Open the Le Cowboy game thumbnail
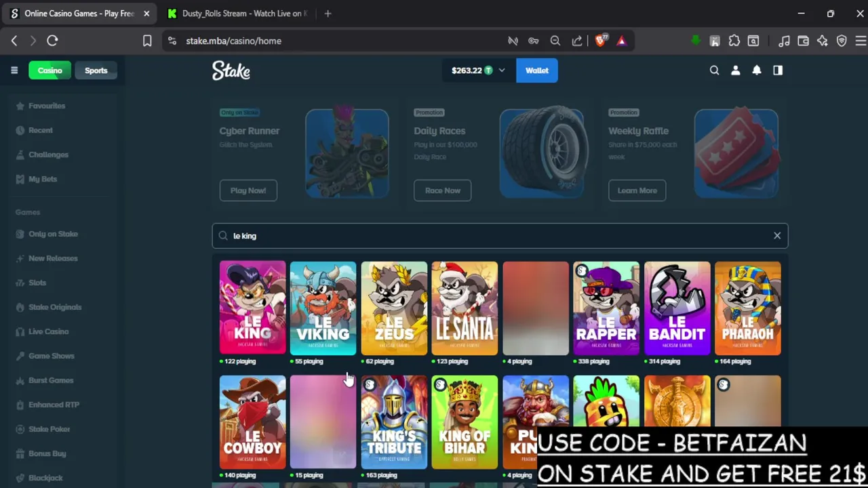Viewport: 868px width, 488px height. pyautogui.click(x=252, y=422)
